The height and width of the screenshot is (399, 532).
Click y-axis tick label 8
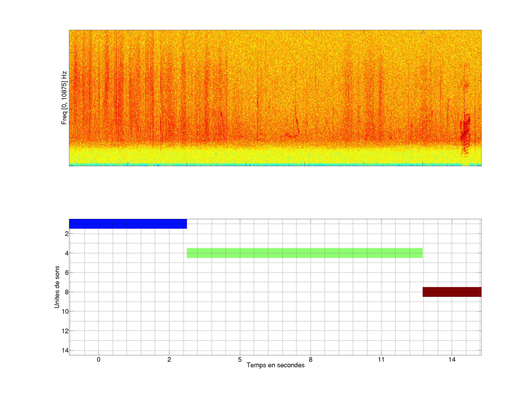(67, 292)
